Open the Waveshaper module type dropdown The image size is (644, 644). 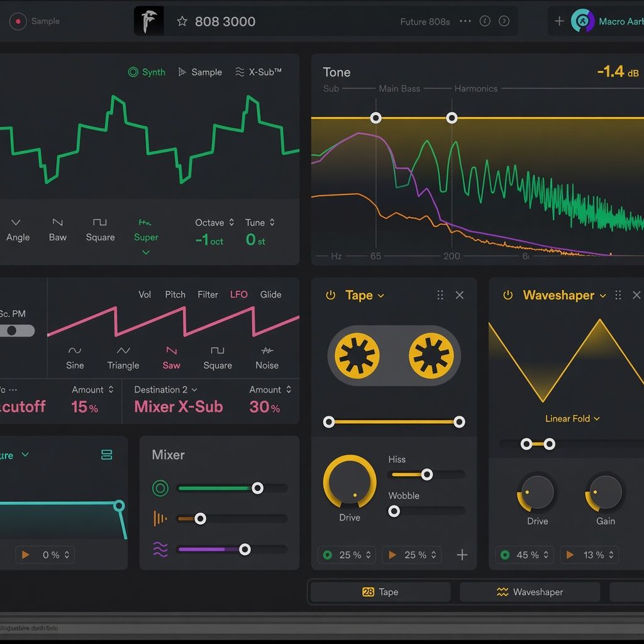564,296
